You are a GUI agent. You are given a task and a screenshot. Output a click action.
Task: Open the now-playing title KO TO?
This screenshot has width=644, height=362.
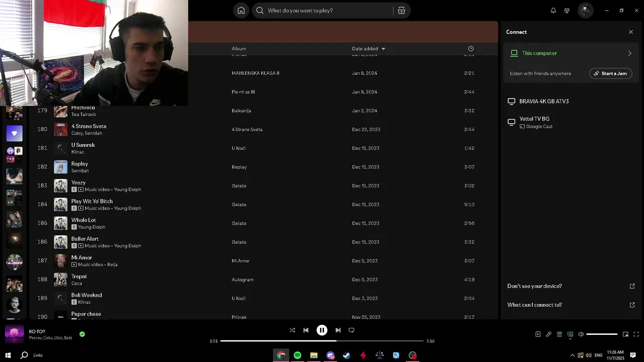coord(37,331)
